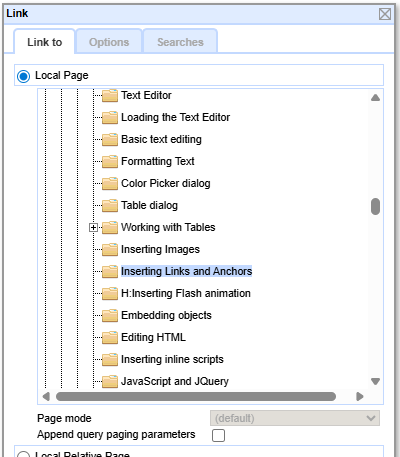Open the Searches tab
Screen dimensions: 400x457
(180, 42)
